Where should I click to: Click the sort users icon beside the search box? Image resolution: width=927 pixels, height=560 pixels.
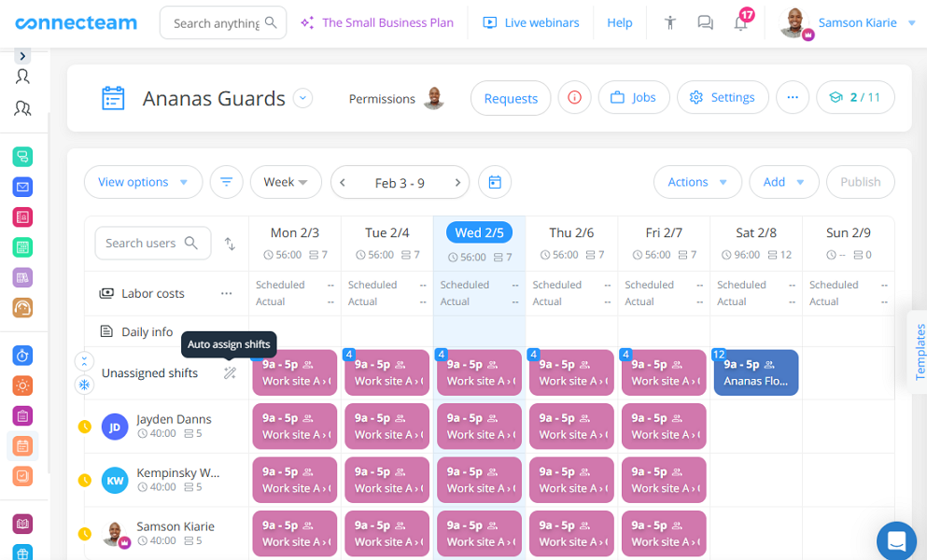point(229,243)
